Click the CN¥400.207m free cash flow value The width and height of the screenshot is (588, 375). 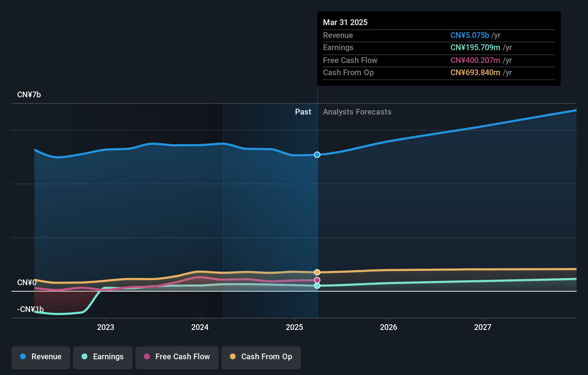[x=475, y=60]
